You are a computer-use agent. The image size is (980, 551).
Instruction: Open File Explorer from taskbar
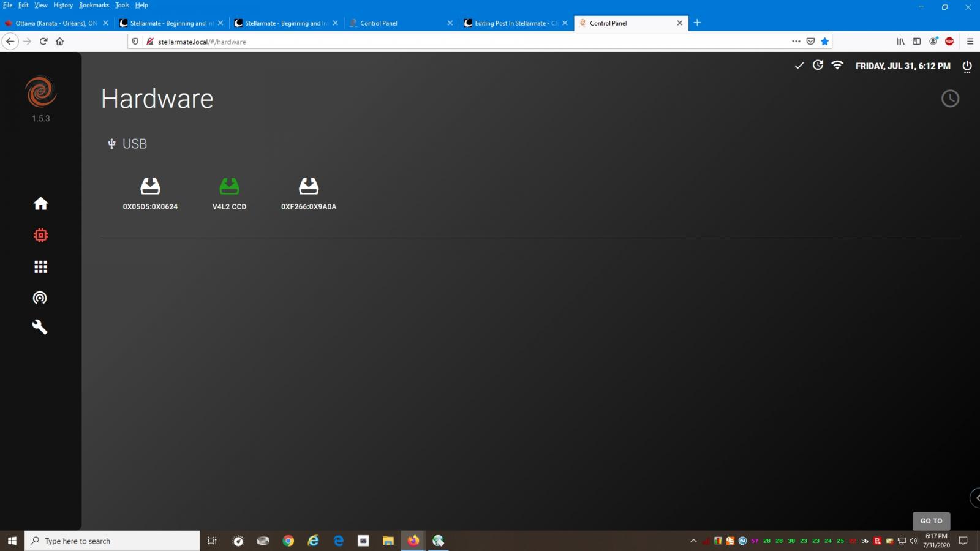388,541
